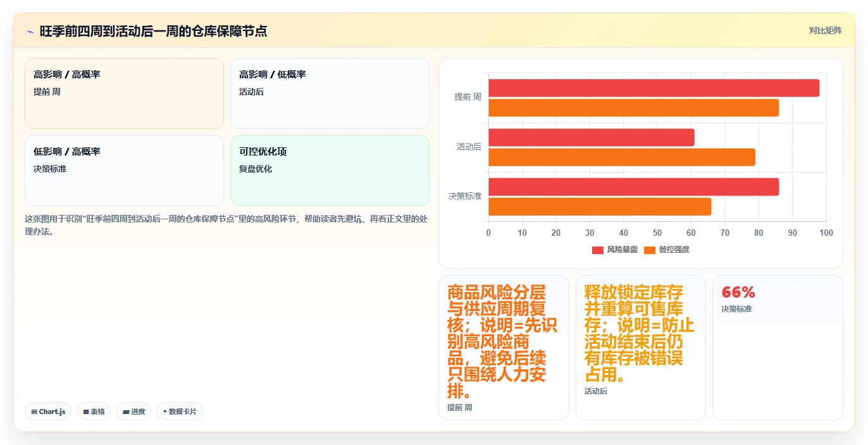Image resolution: width=868 pixels, height=445 pixels.
Task: Click the 表格 tag chip
Action: tap(94, 411)
